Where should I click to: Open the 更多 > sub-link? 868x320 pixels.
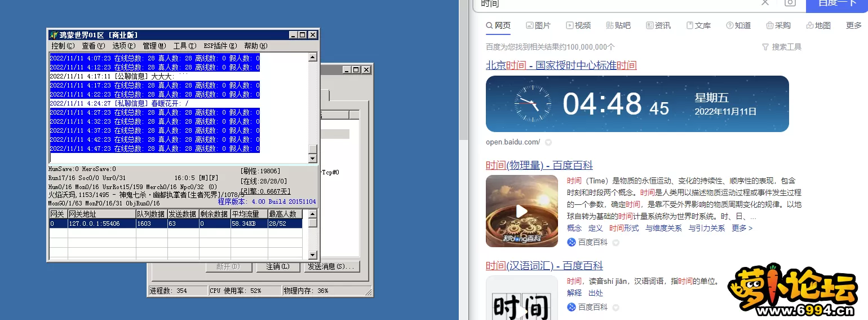tap(742, 228)
